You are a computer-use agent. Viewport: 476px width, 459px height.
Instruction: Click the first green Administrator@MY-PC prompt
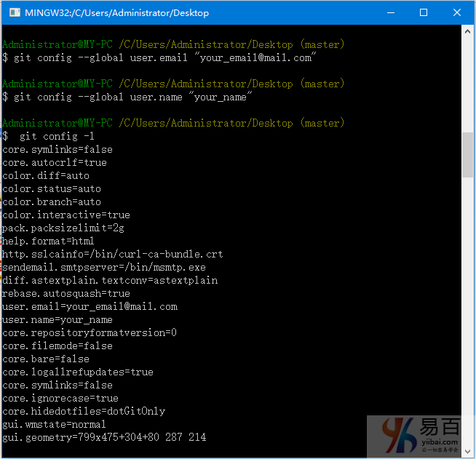[x=57, y=44]
